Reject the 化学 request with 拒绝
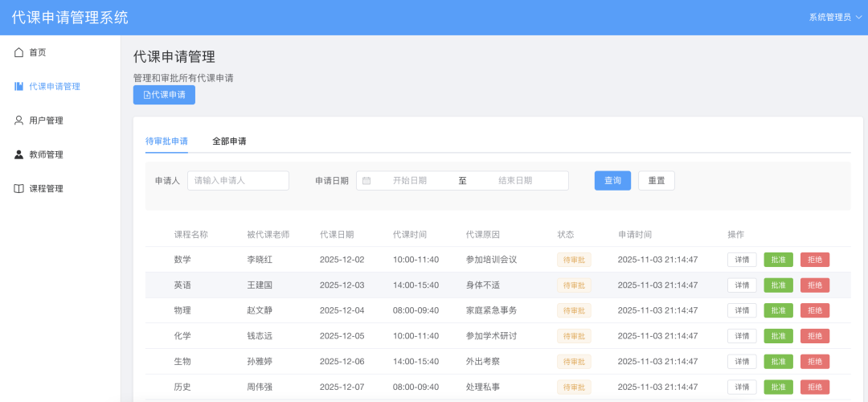The width and height of the screenshot is (868, 402). pos(815,336)
